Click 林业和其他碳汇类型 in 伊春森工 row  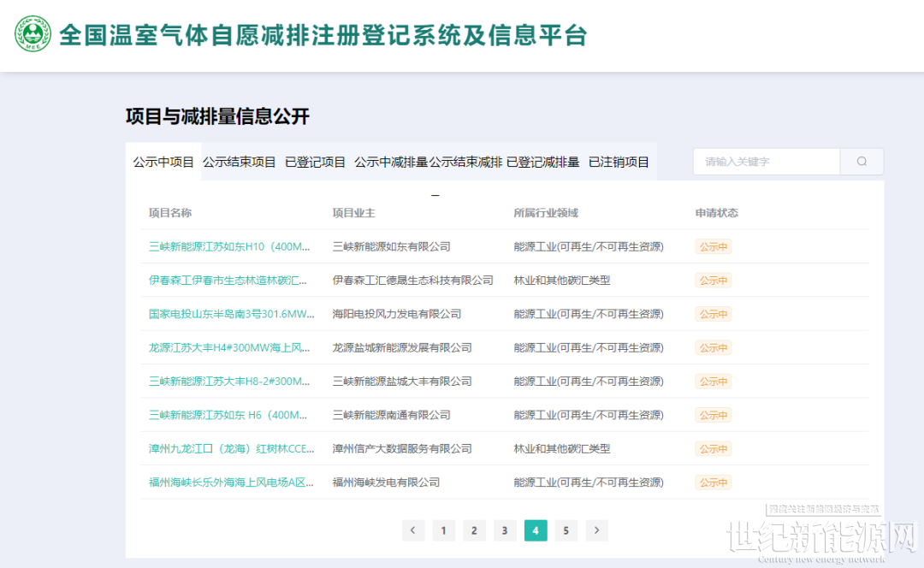pos(561,281)
